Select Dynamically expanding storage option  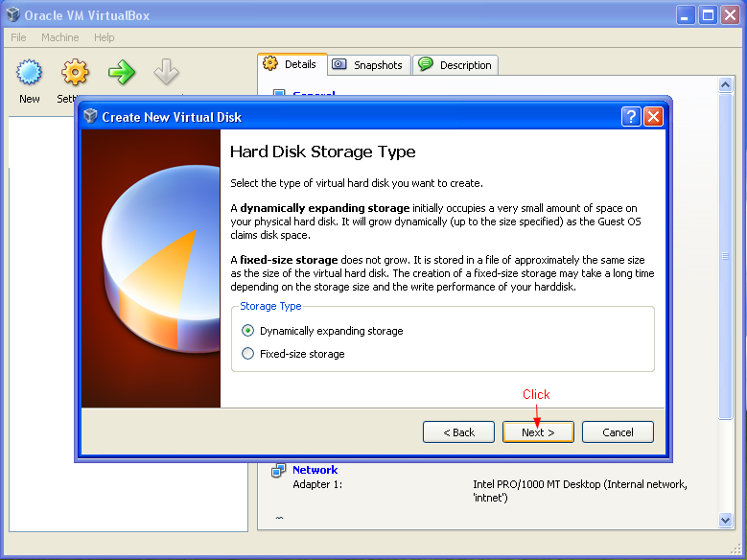(322, 331)
